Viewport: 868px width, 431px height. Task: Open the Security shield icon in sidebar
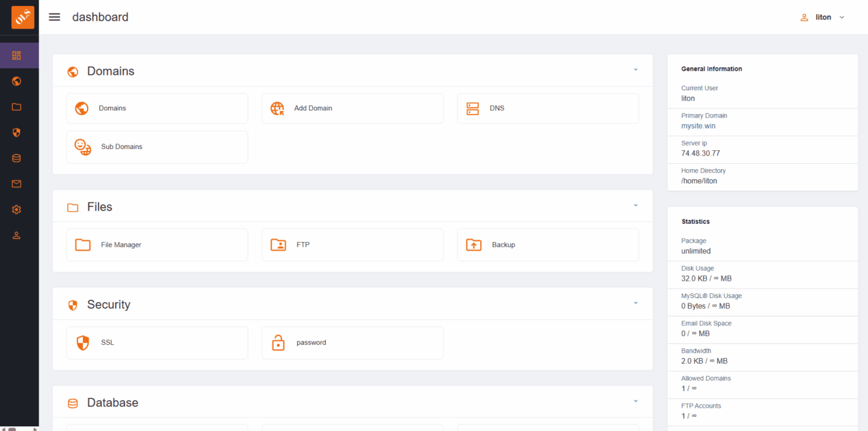16,132
